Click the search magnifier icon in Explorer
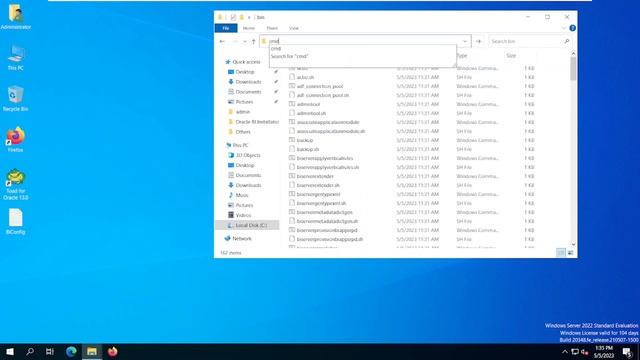640x360 pixels. coord(567,41)
